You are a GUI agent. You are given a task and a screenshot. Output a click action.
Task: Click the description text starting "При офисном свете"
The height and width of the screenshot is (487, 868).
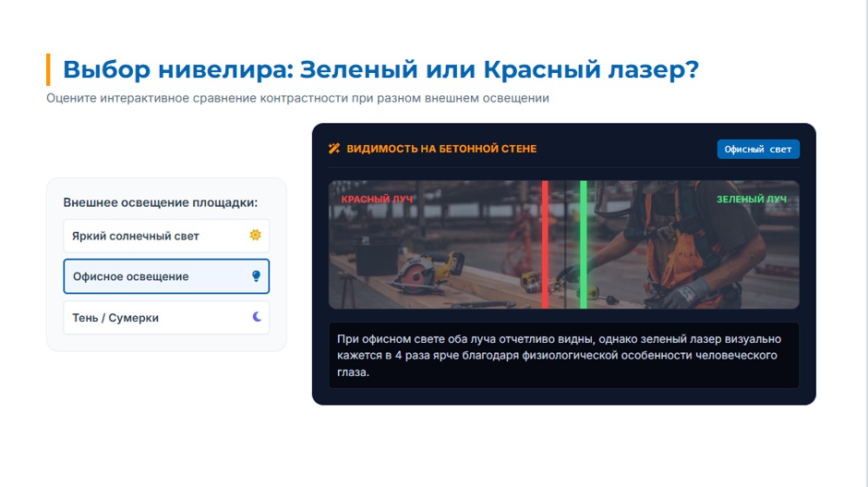point(559,355)
